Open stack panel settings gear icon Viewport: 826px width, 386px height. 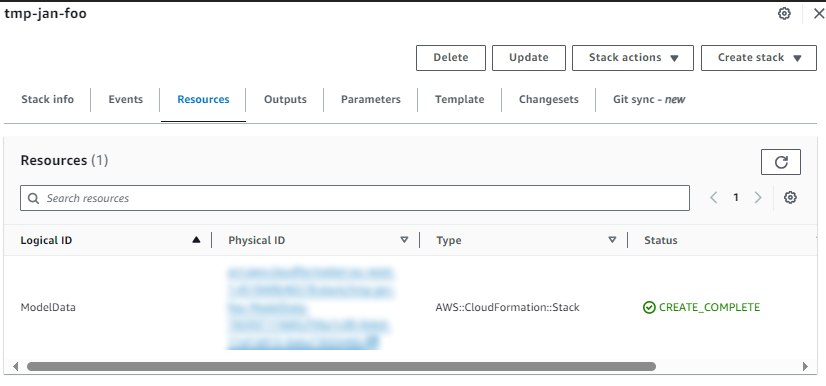(784, 14)
